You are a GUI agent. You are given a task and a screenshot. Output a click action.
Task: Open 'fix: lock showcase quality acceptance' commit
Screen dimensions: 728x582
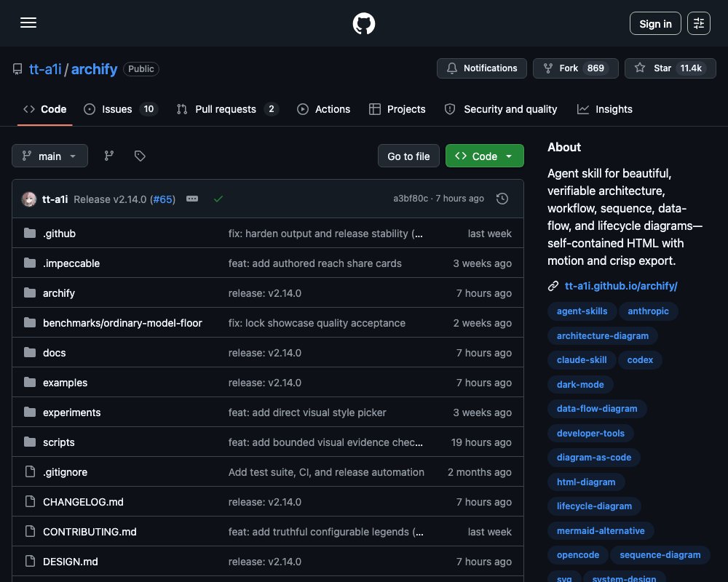pyautogui.click(x=317, y=323)
